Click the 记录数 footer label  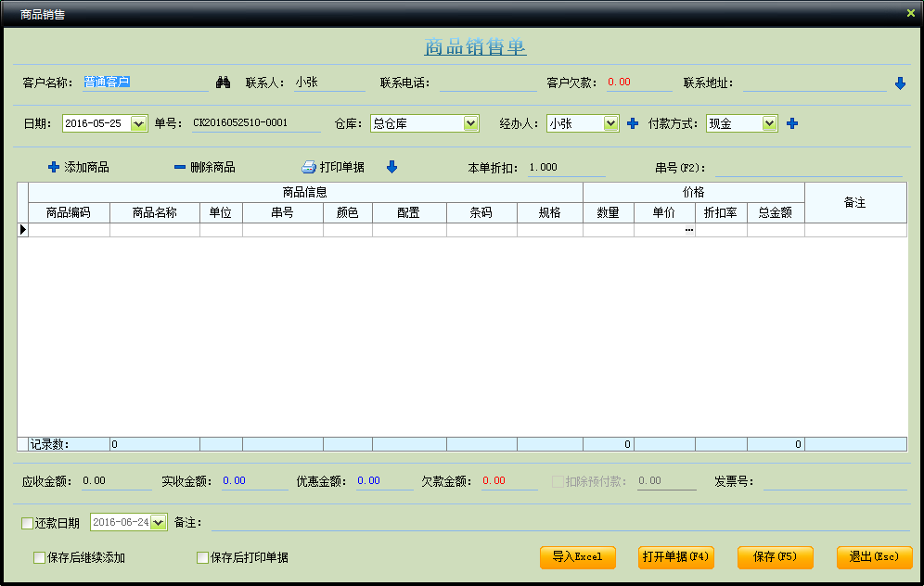click(x=49, y=445)
